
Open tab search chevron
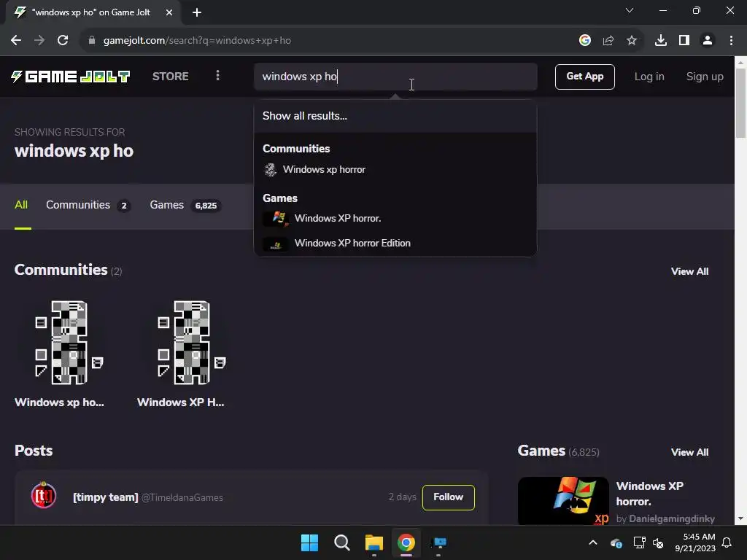[x=630, y=10]
